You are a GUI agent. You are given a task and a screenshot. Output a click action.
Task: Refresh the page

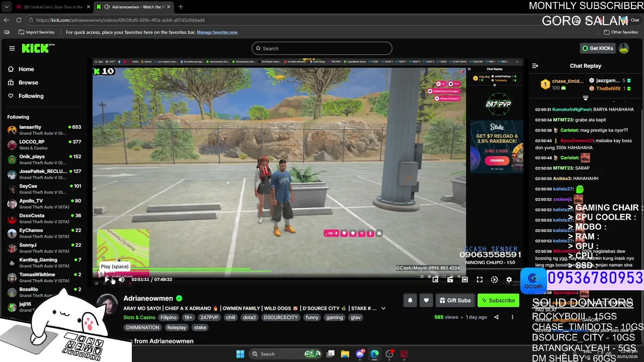(x=19, y=20)
